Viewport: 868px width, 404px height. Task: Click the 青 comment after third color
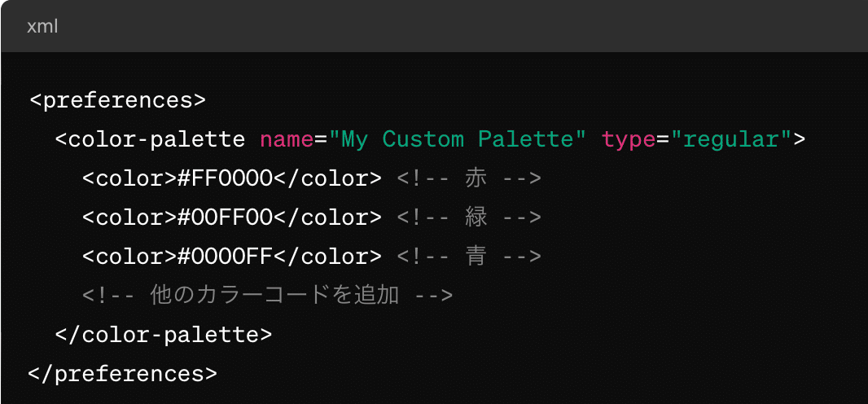click(x=469, y=257)
